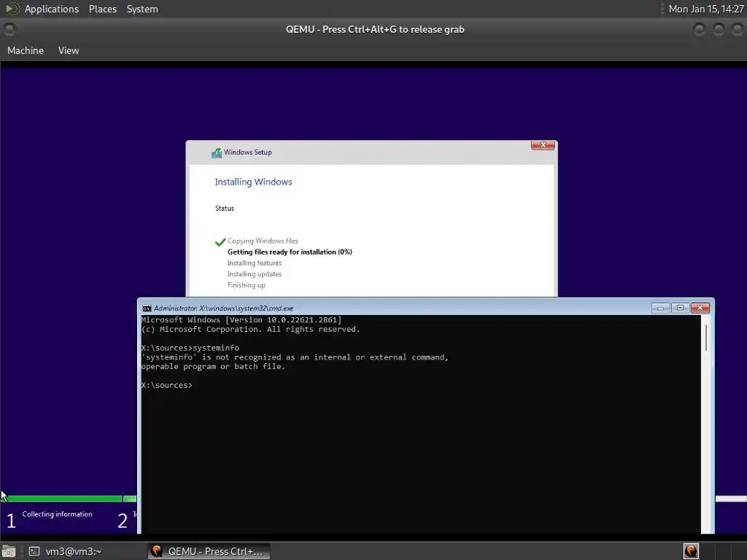Open the QEMU Machine menu
The image size is (747, 560).
pyautogui.click(x=26, y=50)
